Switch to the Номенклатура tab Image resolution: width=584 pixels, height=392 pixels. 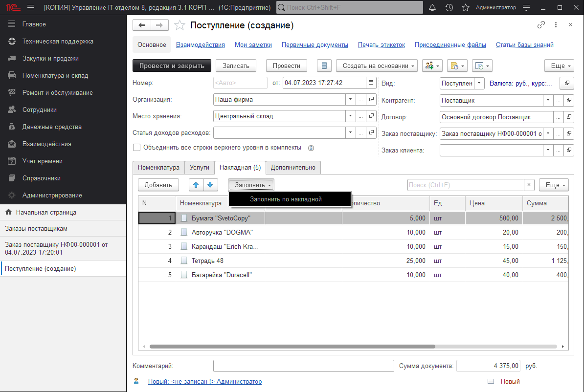159,168
